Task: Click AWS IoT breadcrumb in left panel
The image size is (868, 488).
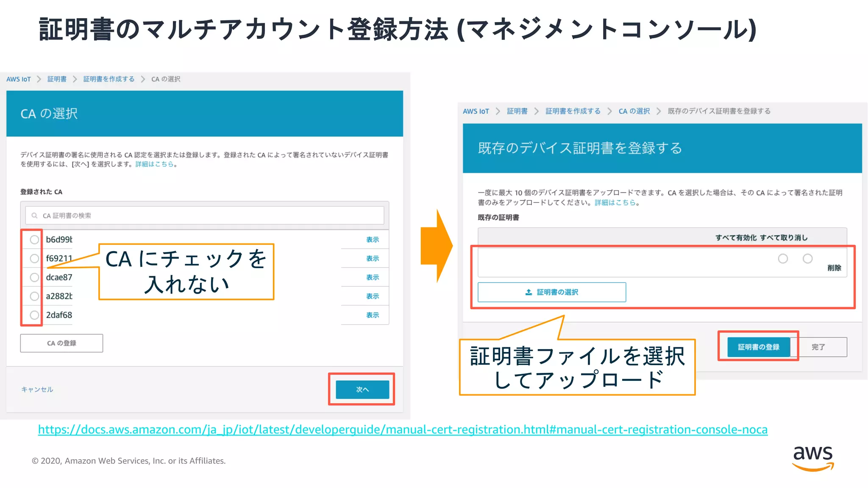Action: [19, 79]
